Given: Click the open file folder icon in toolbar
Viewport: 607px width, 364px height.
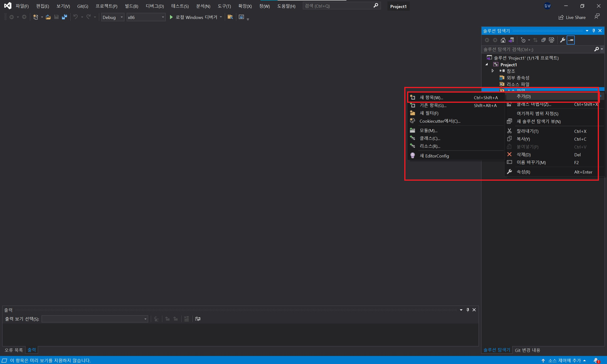Looking at the screenshot, I should 48,17.
